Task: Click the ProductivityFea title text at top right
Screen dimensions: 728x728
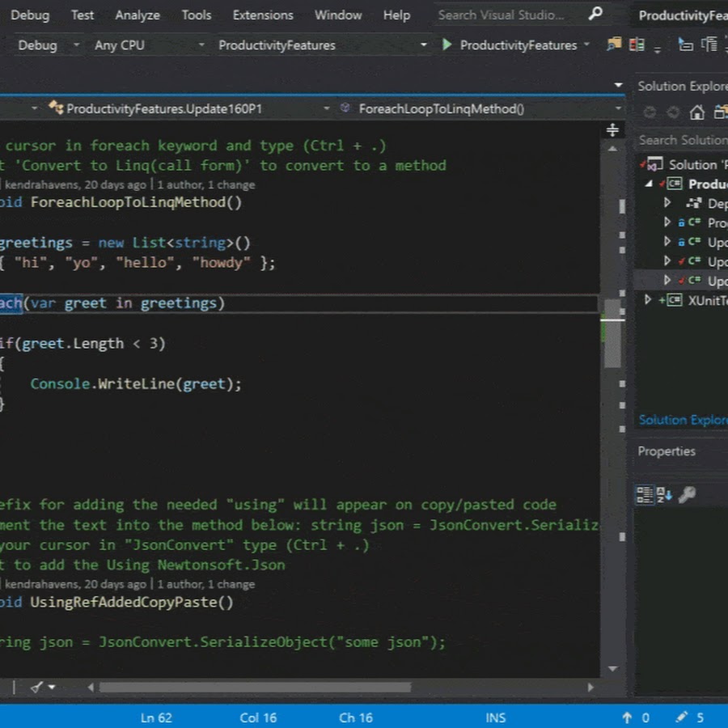Action: tap(683, 15)
